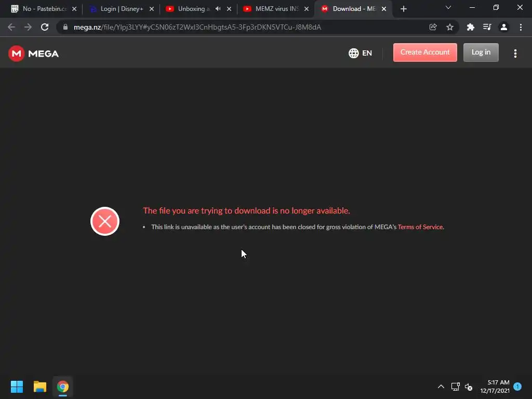This screenshot has height=399, width=532.
Task: Mute the Unboxing tab audio icon
Action: pyautogui.click(x=218, y=9)
